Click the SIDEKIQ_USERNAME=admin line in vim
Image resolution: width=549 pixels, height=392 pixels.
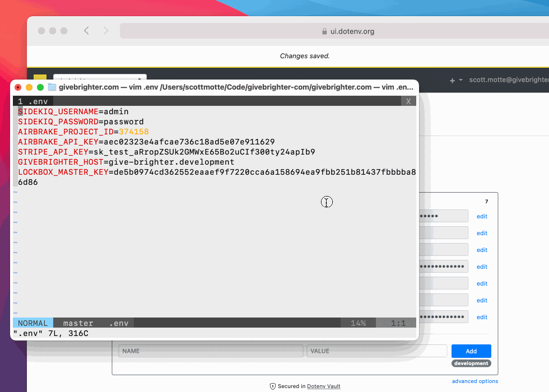(x=73, y=111)
